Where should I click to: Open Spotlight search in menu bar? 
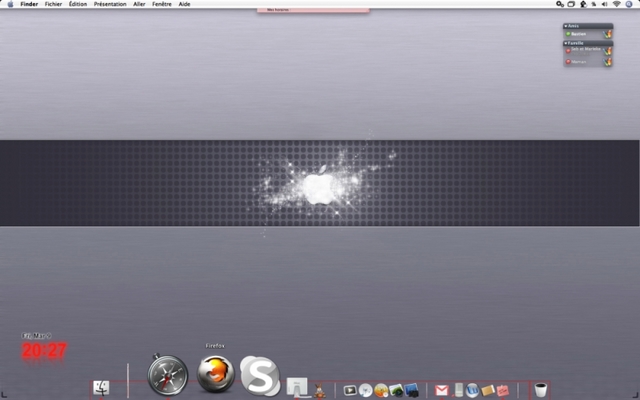629,4
